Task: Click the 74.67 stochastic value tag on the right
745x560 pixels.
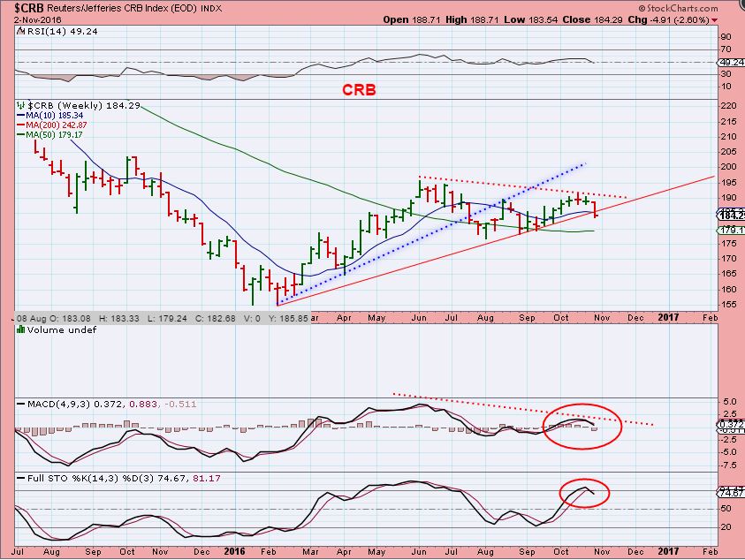Action: (732, 493)
